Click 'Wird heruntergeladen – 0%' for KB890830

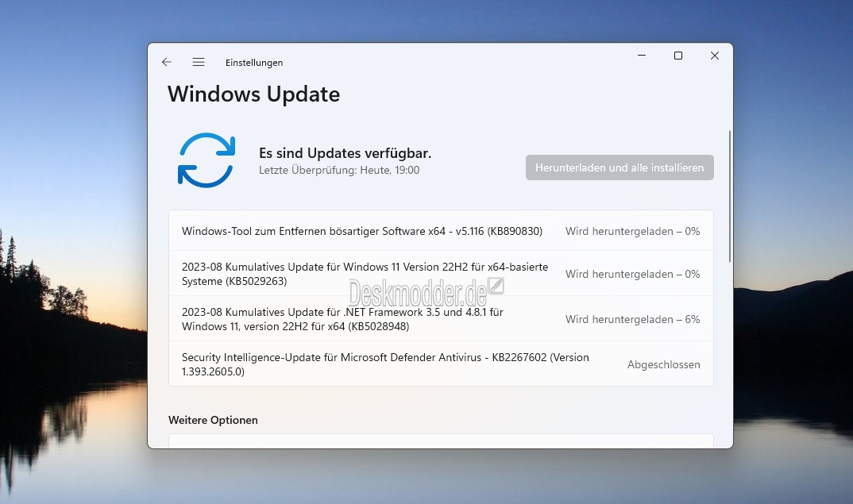coord(633,231)
